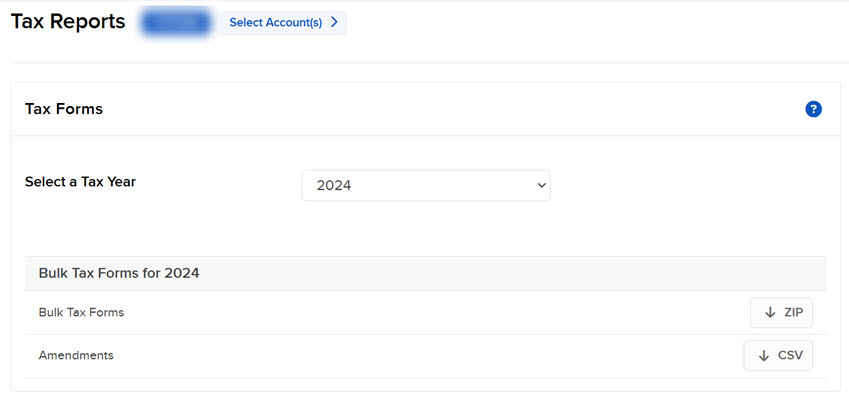Click the download arrow on CSV button

(764, 356)
